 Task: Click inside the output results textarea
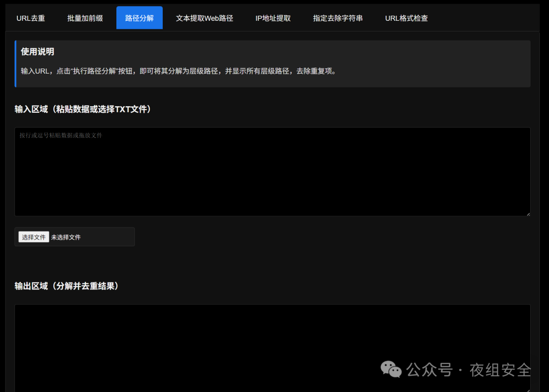(272, 345)
